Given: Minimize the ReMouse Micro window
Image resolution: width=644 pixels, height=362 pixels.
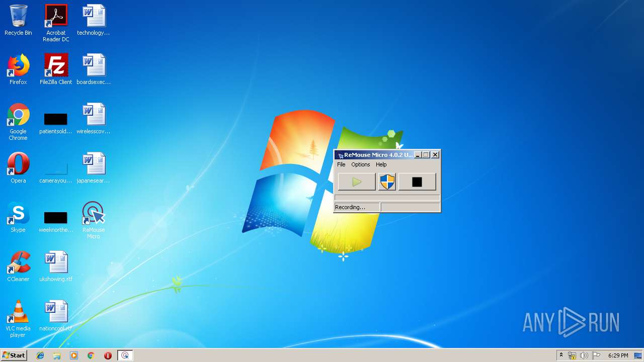Looking at the screenshot, I should click(418, 155).
